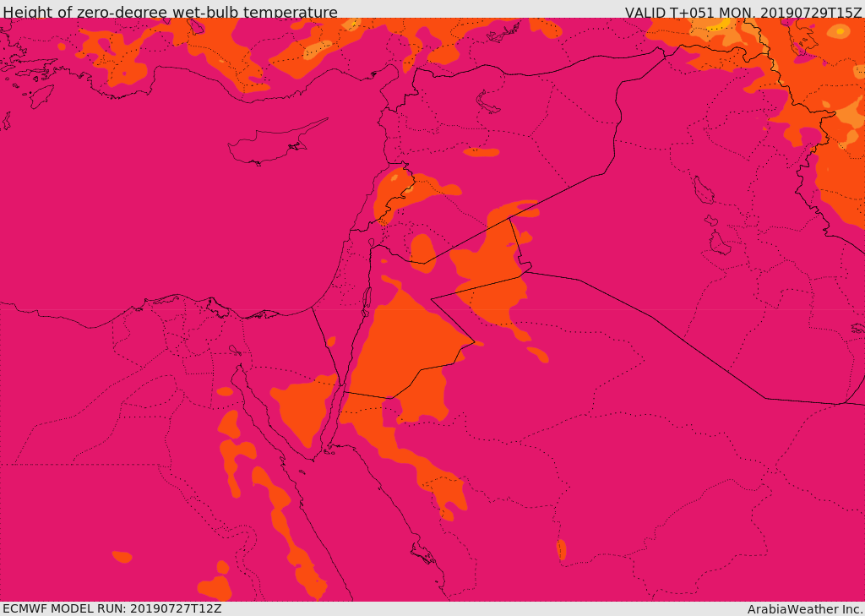
Task: Click the 'VALID T+051 MON. 20190729T15Z' label
Action: (x=743, y=12)
